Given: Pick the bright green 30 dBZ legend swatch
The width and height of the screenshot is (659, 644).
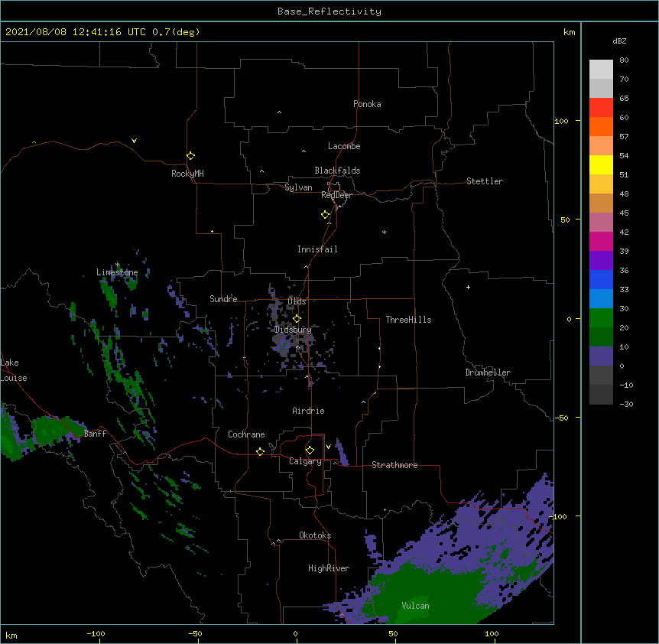Looking at the screenshot, I should (601, 318).
